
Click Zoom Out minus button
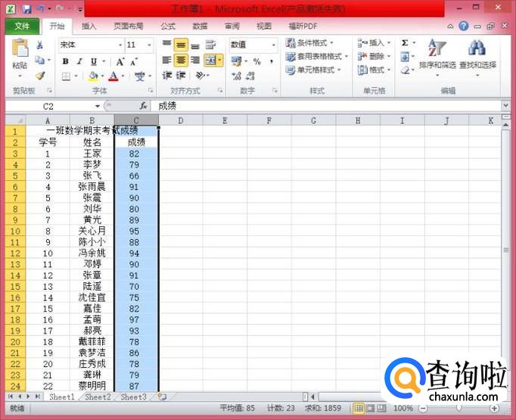424,409
